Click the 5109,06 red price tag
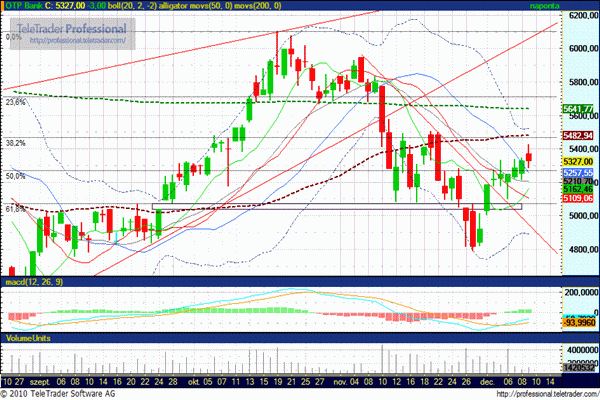600x400 pixels. coord(579,199)
